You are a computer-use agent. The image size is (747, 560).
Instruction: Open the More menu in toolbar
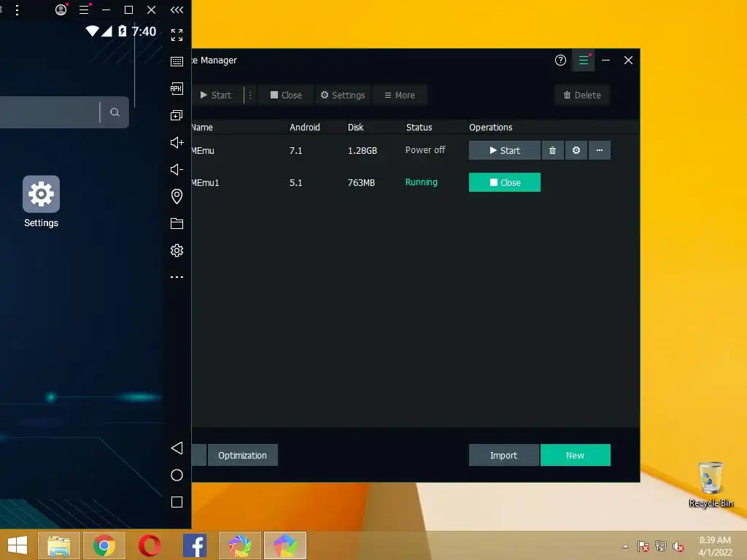pos(399,96)
